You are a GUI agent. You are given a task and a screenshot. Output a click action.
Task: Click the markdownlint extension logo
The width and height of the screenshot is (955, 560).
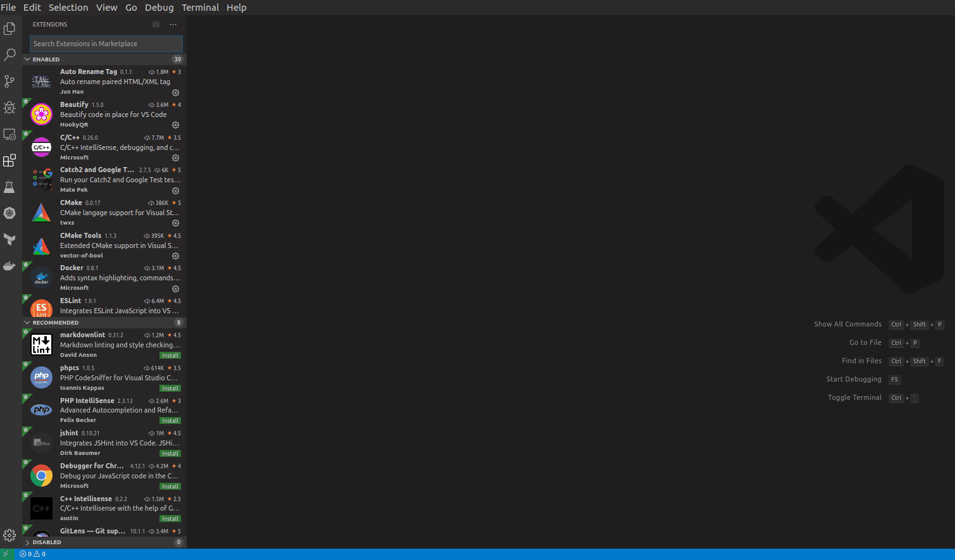[42, 345]
